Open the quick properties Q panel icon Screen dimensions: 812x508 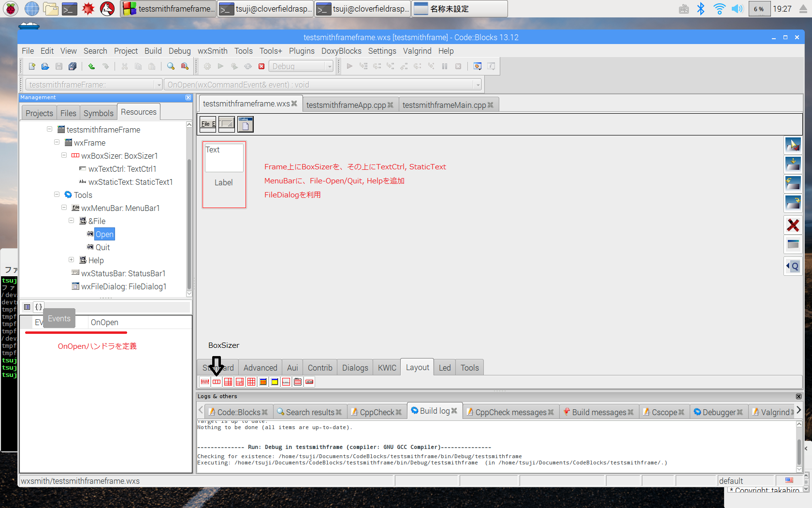coord(793,266)
